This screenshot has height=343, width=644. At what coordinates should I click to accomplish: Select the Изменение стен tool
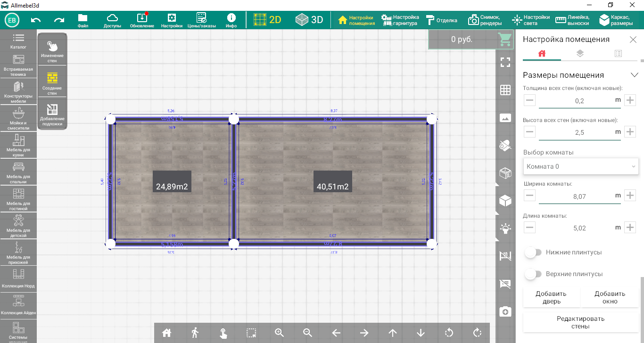(52, 51)
